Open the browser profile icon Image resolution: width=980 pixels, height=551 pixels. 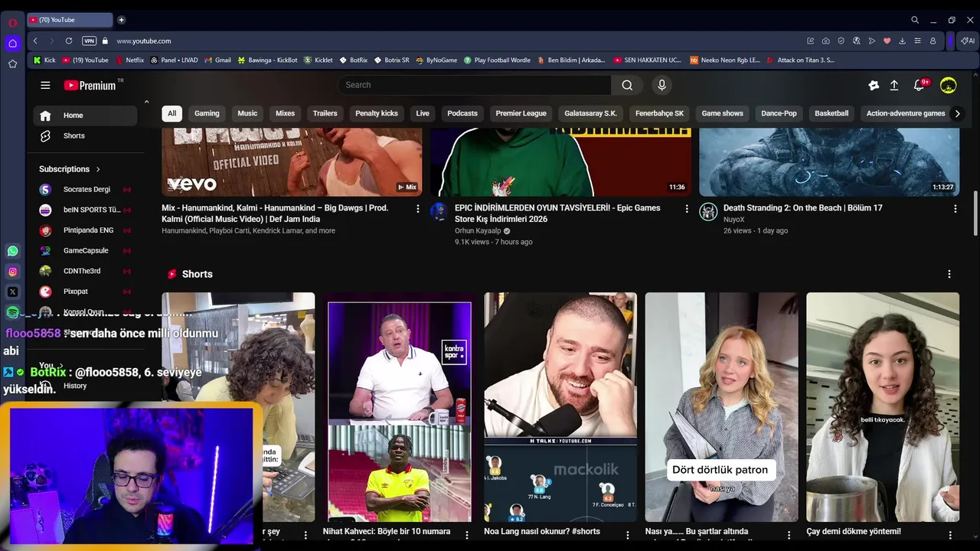[x=933, y=41]
